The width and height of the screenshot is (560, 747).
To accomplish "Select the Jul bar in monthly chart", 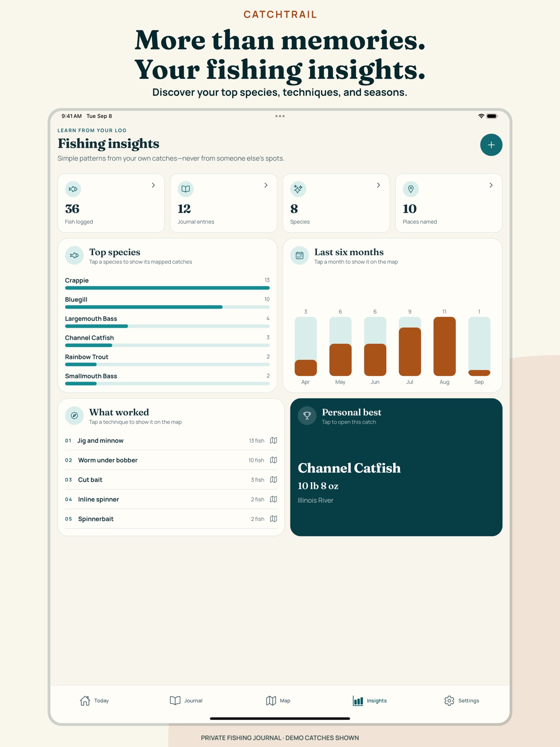I will pos(409,346).
